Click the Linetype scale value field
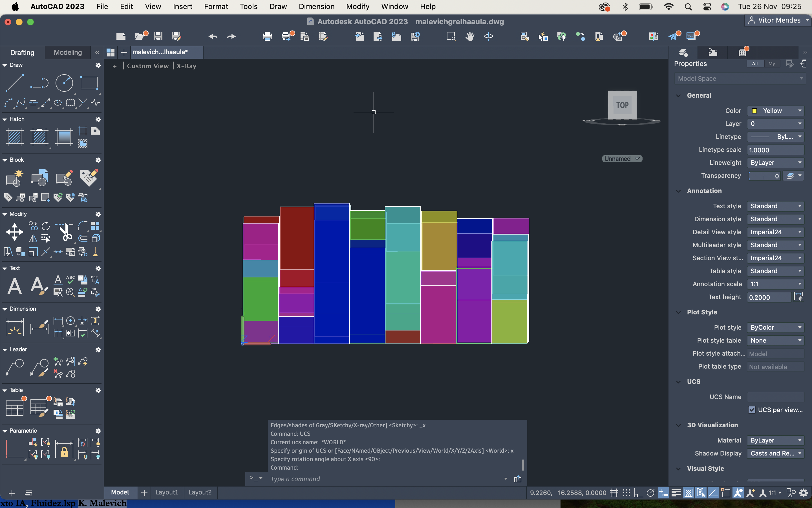Screen dimensions: 812x508 coord(775,150)
